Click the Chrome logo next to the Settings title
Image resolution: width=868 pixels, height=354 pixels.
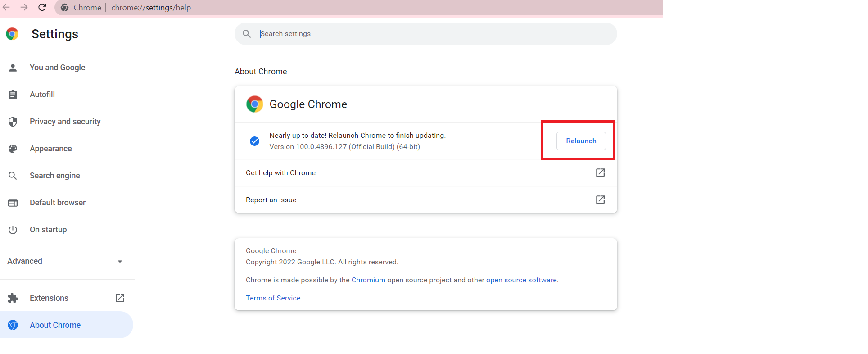point(12,34)
